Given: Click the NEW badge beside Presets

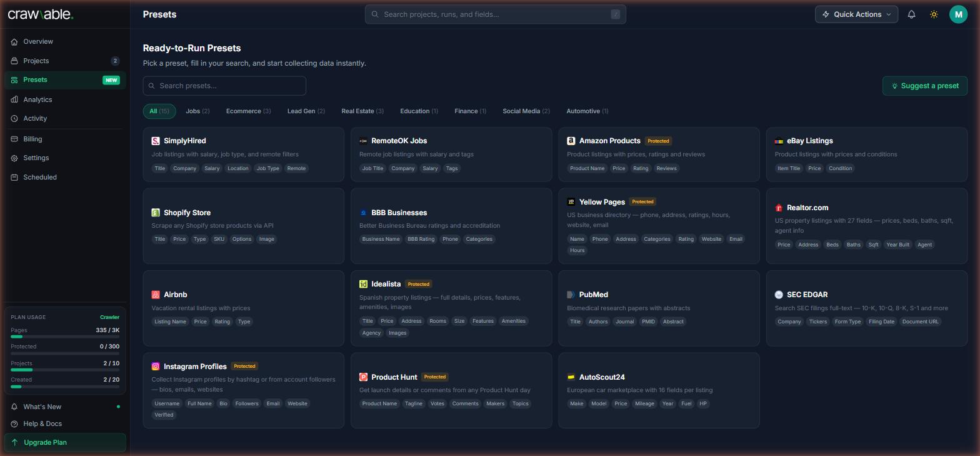Looking at the screenshot, I should pyautogui.click(x=111, y=80).
